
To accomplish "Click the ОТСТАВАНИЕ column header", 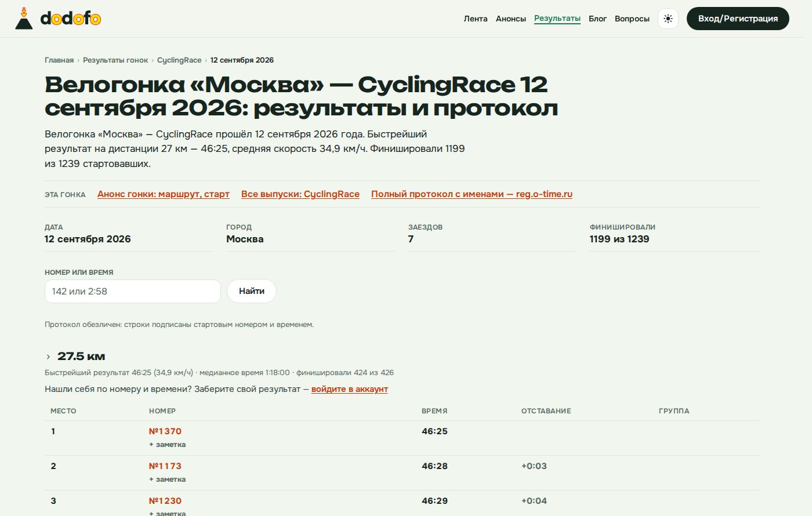I will click(546, 411).
